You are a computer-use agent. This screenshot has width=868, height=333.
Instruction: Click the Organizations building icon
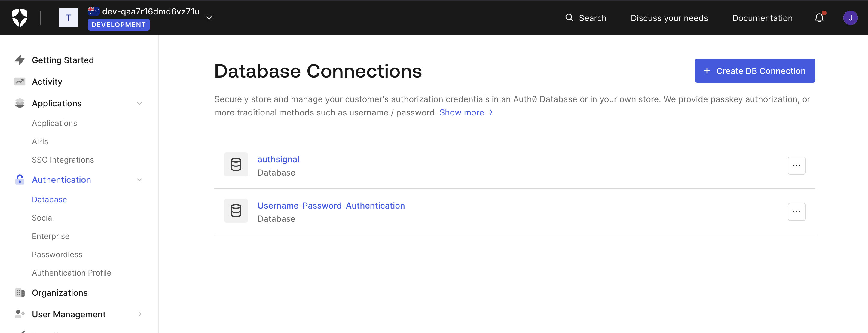click(x=20, y=292)
